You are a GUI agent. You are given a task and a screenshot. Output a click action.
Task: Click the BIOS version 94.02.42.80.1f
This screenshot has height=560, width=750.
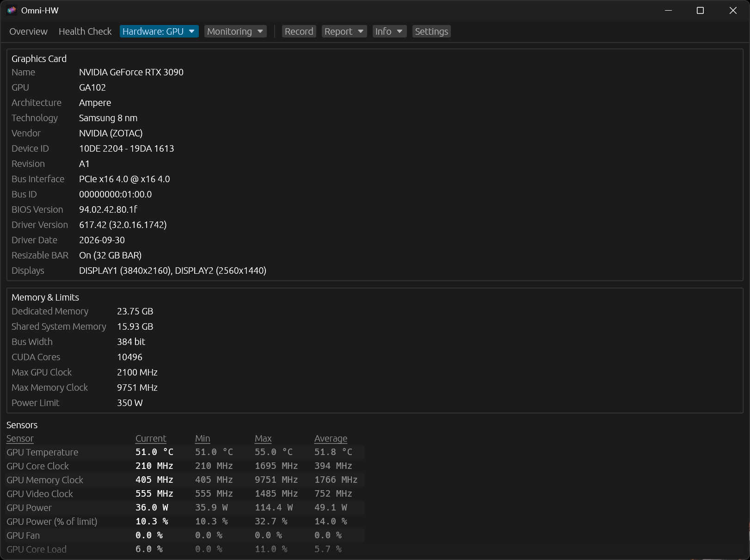coord(108,209)
